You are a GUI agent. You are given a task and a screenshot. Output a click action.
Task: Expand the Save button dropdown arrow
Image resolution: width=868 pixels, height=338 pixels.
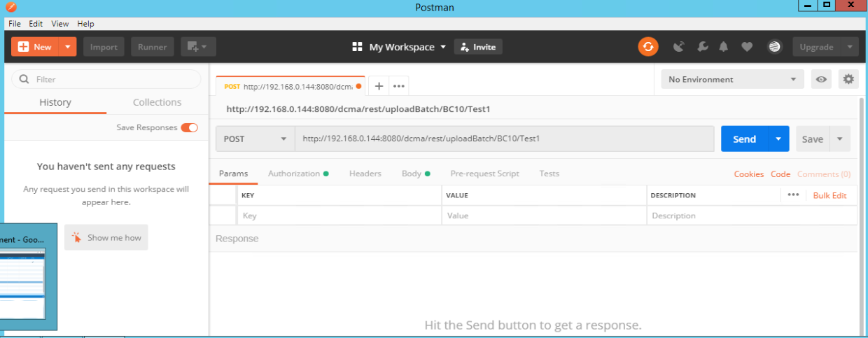[x=840, y=139]
